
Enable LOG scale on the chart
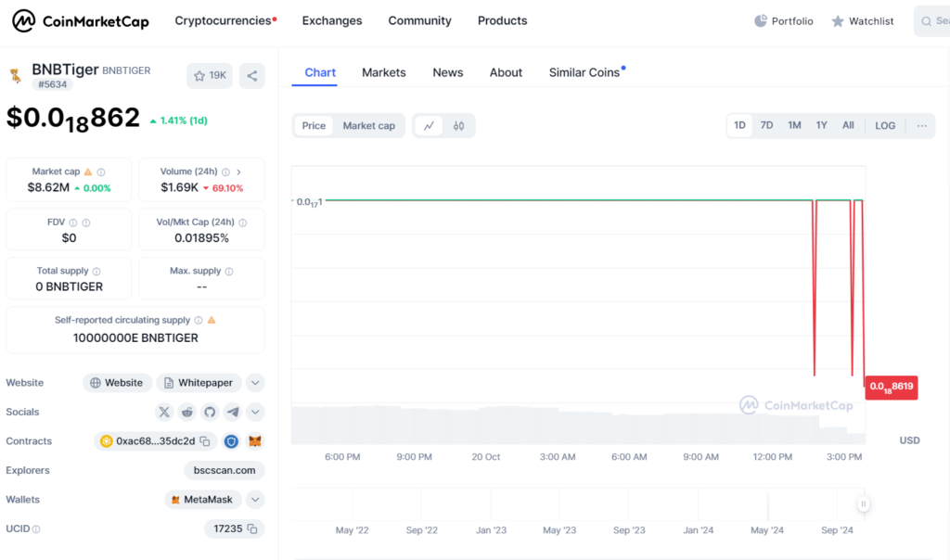(x=885, y=125)
